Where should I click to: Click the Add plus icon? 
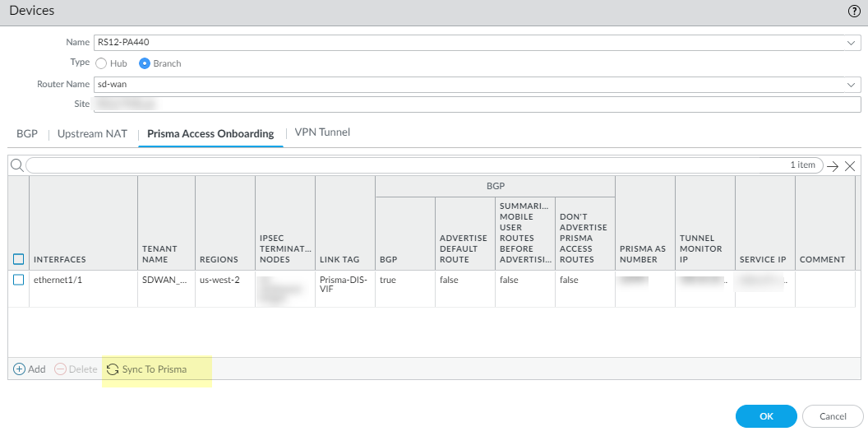click(x=20, y=369)
